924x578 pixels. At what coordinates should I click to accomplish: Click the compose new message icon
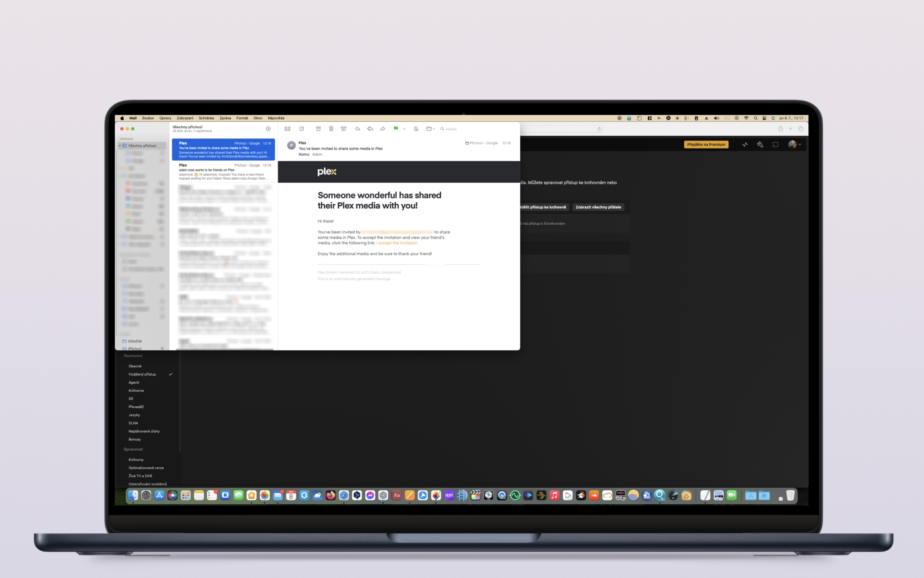tap(302, 129)
